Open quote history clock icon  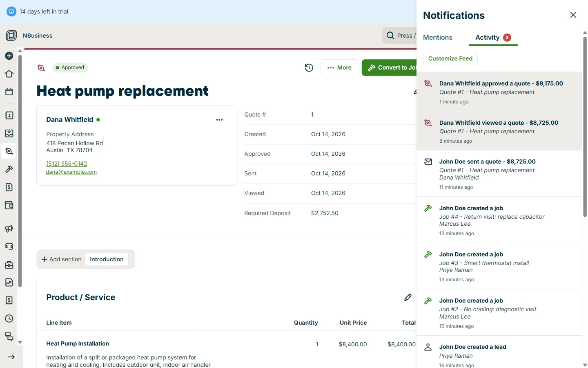(x=309, y=67)
